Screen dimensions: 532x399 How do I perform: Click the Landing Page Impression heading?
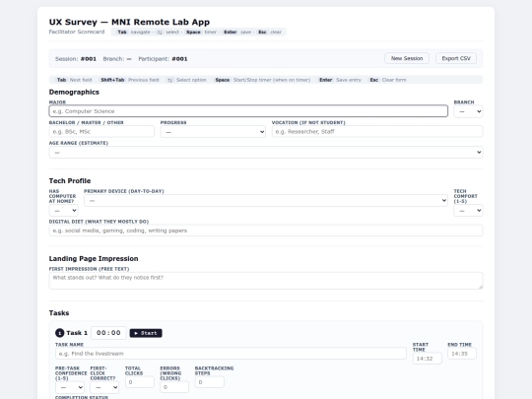(94, 258)
